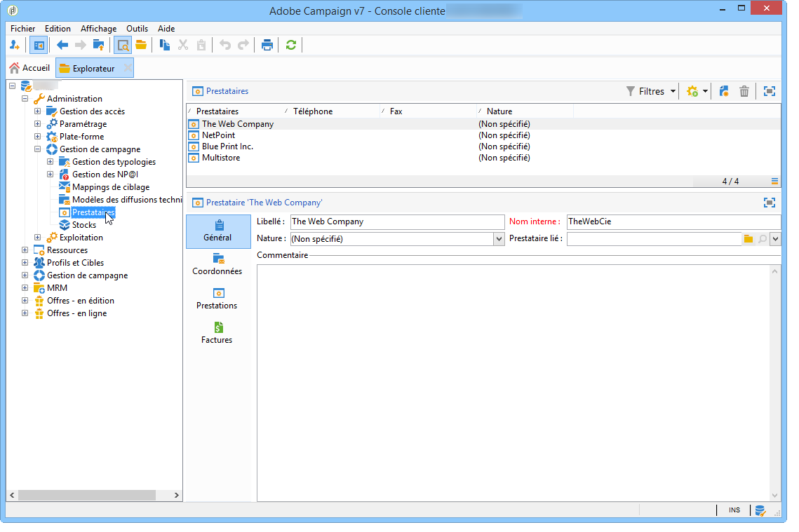This screenshot has width=799, height=532.
Task: Click the green refresh icon
Action: point(291,46)
